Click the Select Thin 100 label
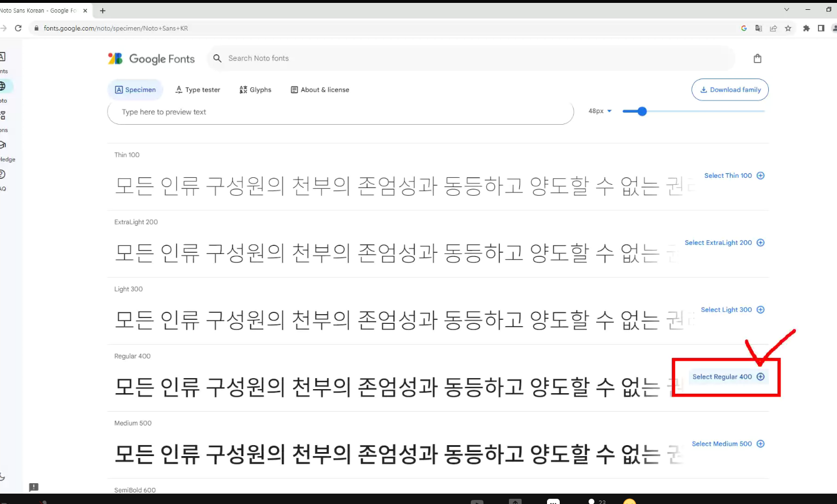Screen dimensions: 837x504 728,176
